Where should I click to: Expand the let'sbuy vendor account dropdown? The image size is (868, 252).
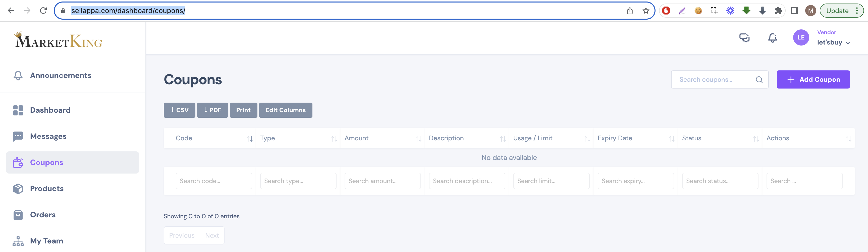pyautogui.click(x=833, y=43)
